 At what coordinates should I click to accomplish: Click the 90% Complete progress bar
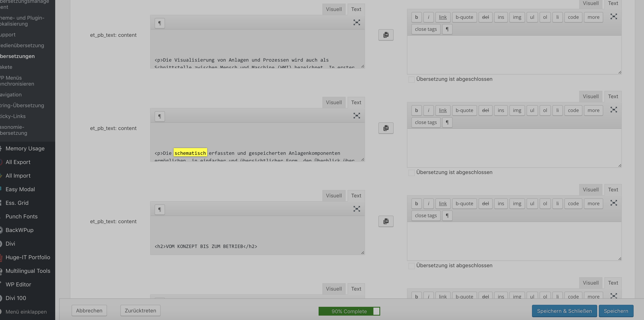(x=349, y=311)
